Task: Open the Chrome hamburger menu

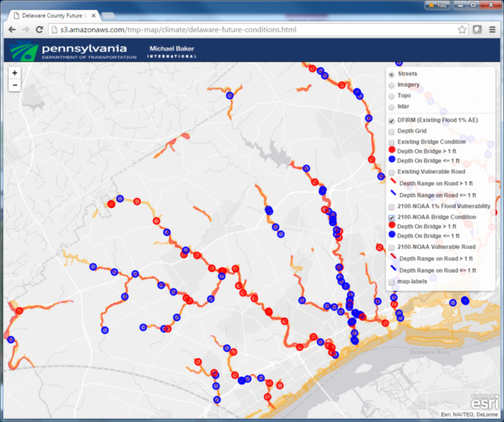Action: pyautogui.click(x=493, y=29)
